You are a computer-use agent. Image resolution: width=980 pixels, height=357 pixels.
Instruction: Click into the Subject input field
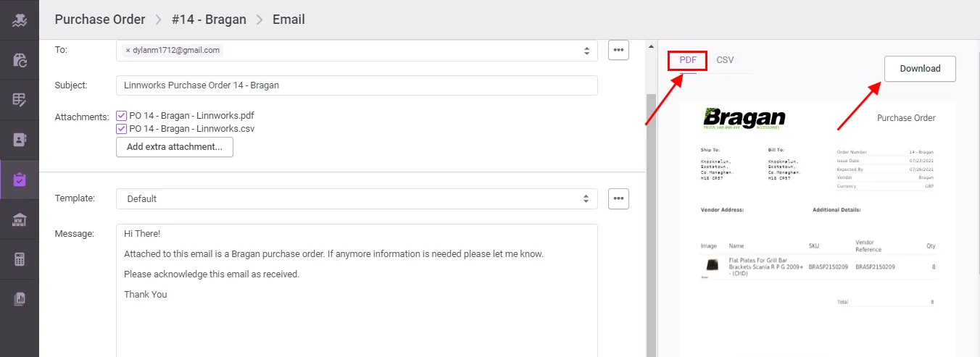(x=357, y=85)
